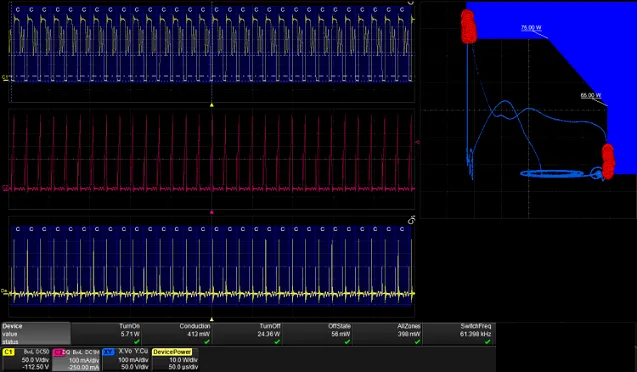
Task: Click the X:Vo Y:Cu XY source label
Action: (x=133, y=351)
